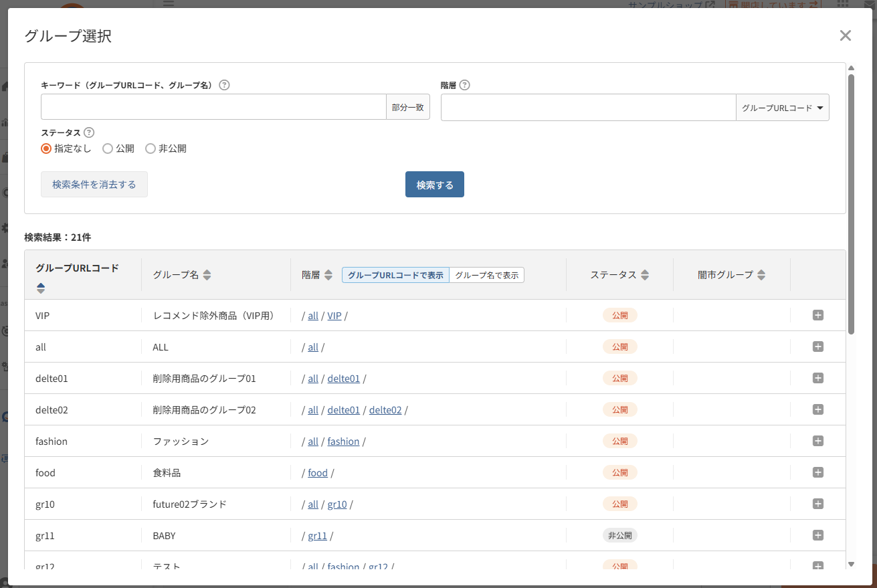Click group name 食料品
This screenshot has width=877, height=588.
tap(167, 473)
